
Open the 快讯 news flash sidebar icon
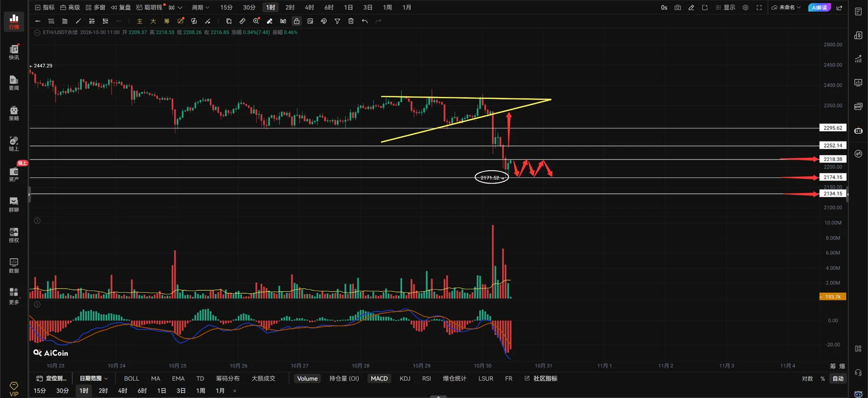14,52
